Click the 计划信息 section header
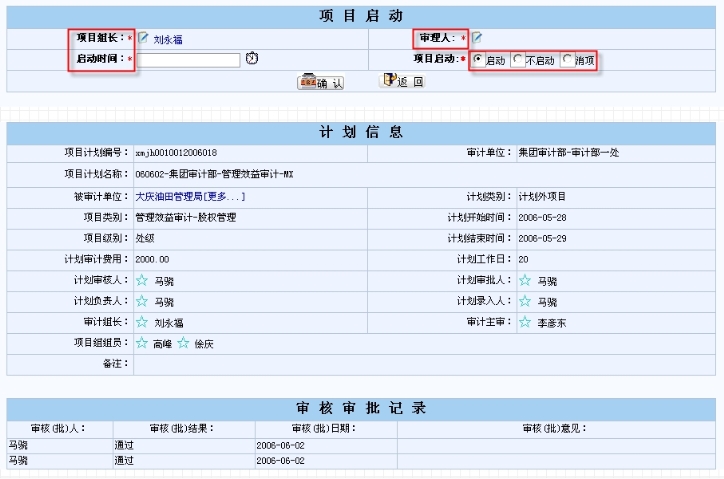Image resolution: width=724 pixels, height=479 pixels. (361, 132)
